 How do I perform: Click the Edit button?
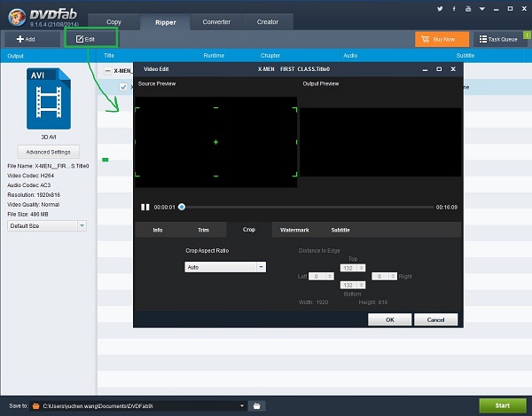90,39
